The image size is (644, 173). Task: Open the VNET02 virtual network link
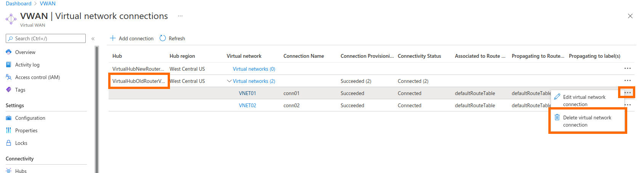pos(247,106)
